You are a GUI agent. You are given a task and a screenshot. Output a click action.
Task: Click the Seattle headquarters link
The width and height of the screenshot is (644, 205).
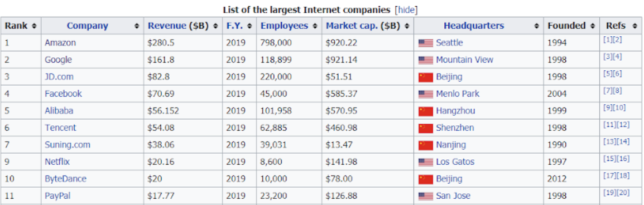click(x=449, y=43)
